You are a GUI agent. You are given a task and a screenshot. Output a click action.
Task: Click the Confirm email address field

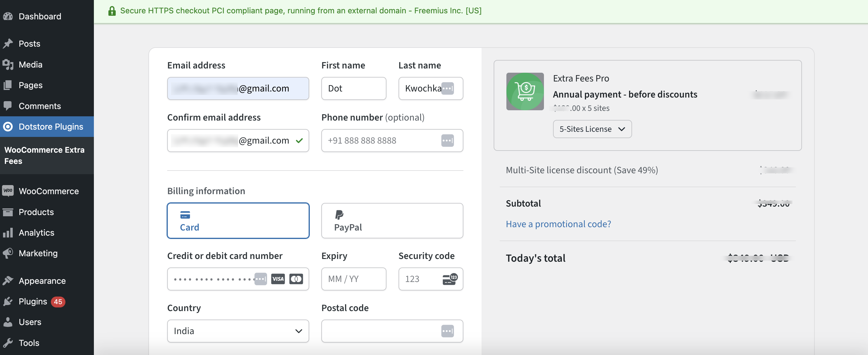tap(238, 140)
